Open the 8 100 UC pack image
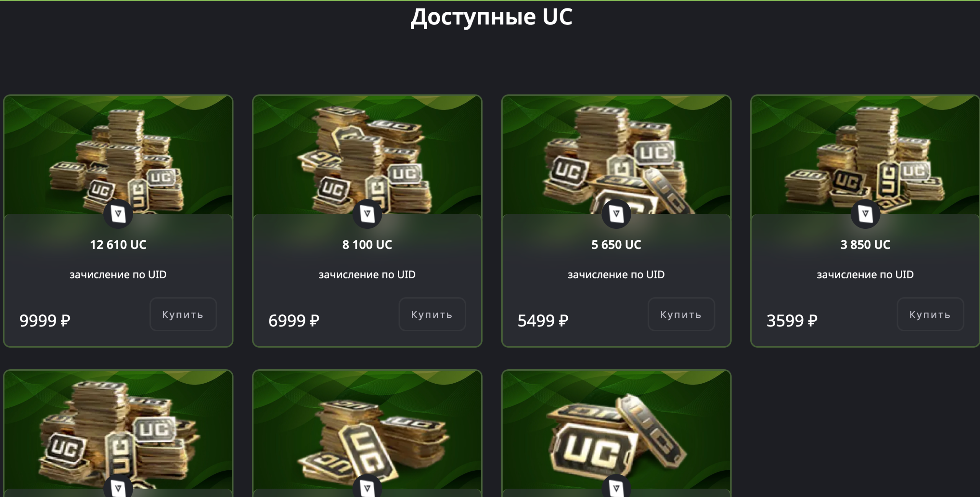This screenshot has height=497, width=980. (367, 155)
